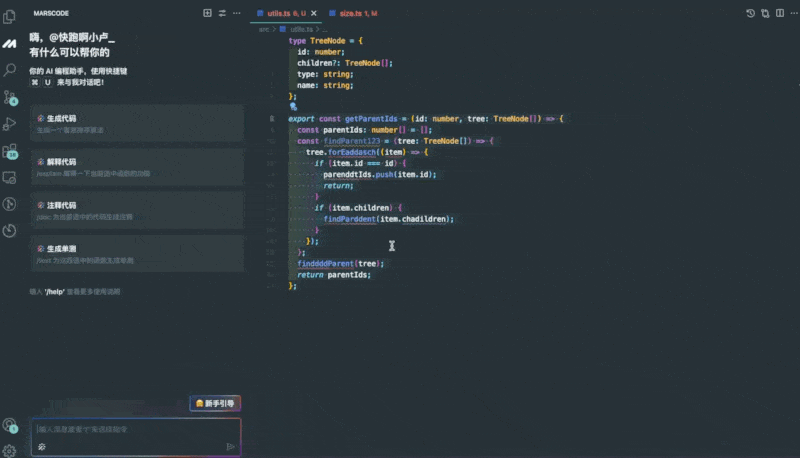This screenshot has height=458, width=800.
Task: Open the Accounts icon in activity bar
Action: (9, 425)
